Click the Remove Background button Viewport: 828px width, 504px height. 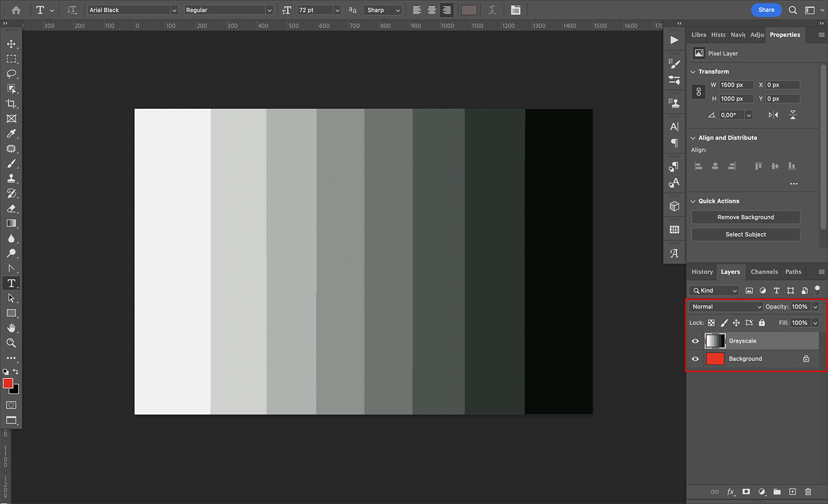[745, 217]
